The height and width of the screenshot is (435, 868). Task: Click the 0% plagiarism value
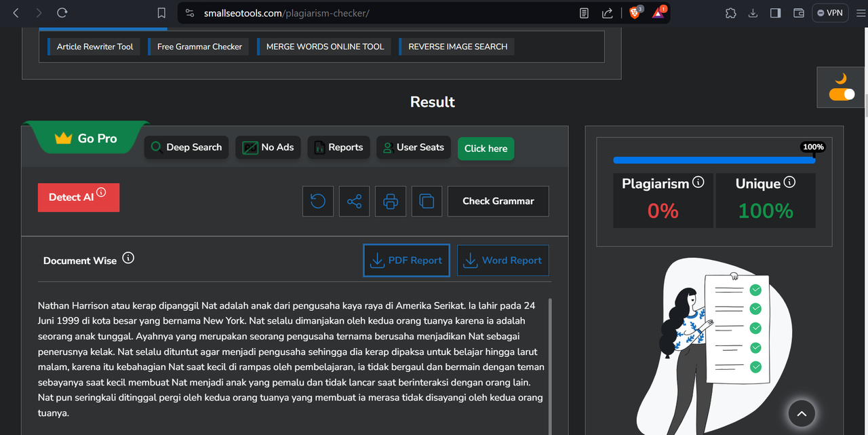(x=663, y=211)
